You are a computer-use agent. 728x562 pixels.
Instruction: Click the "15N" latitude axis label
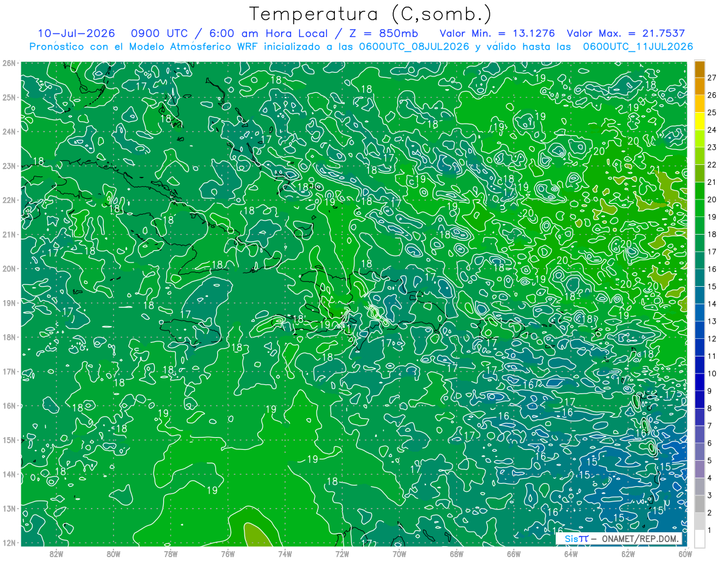pyautogui.click(x=8, y=440)
